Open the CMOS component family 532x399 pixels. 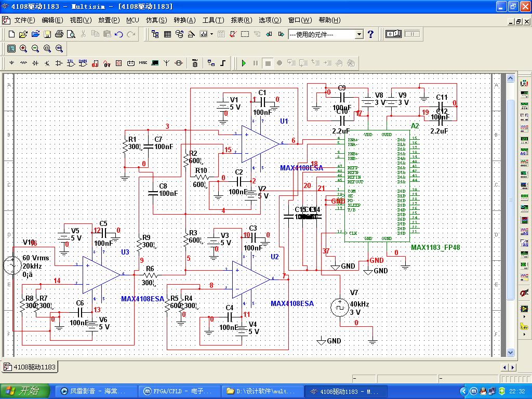click(83, 63)
